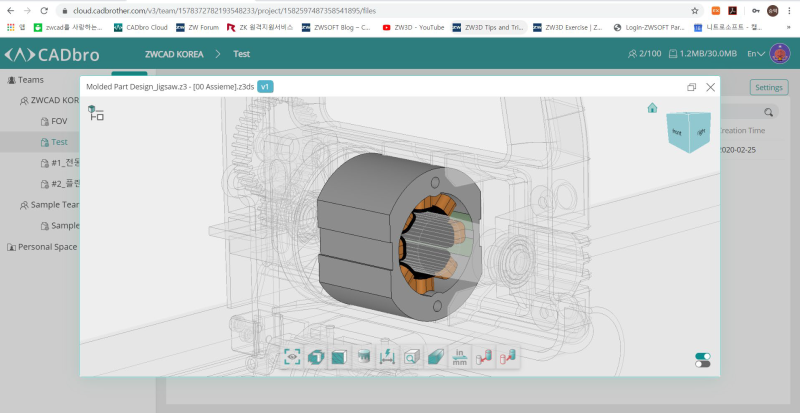Click the explode cylinders icon with outward arrow

tap(508, 357)
